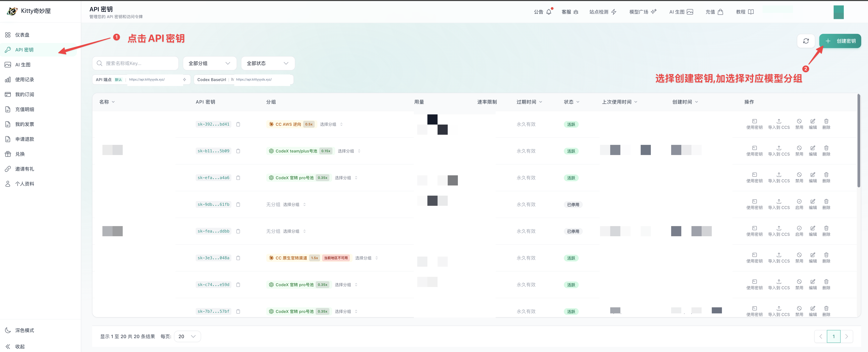The image size is (868, 352).
Task: Copy the sk-9db...61fb key
Action: [238, 204]
